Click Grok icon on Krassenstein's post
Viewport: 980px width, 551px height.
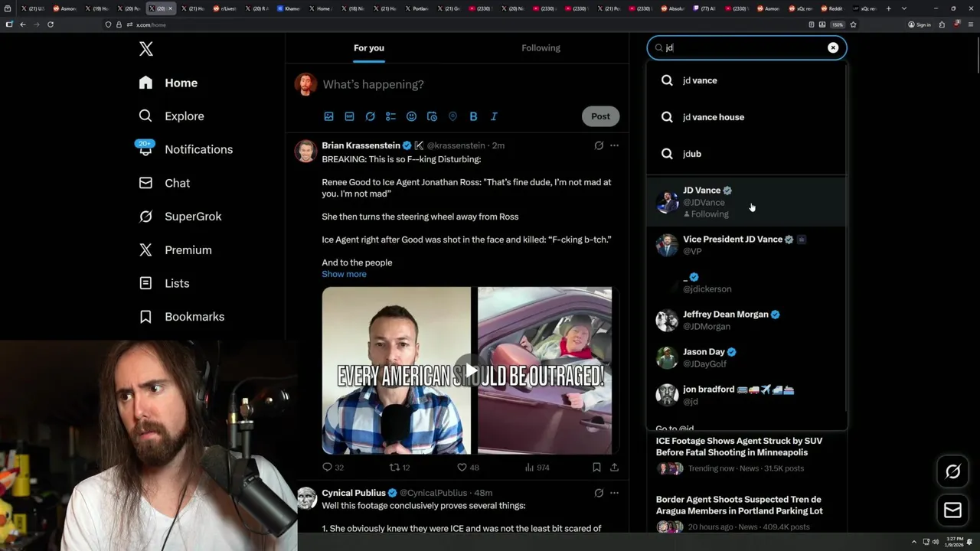pos(599,145)
